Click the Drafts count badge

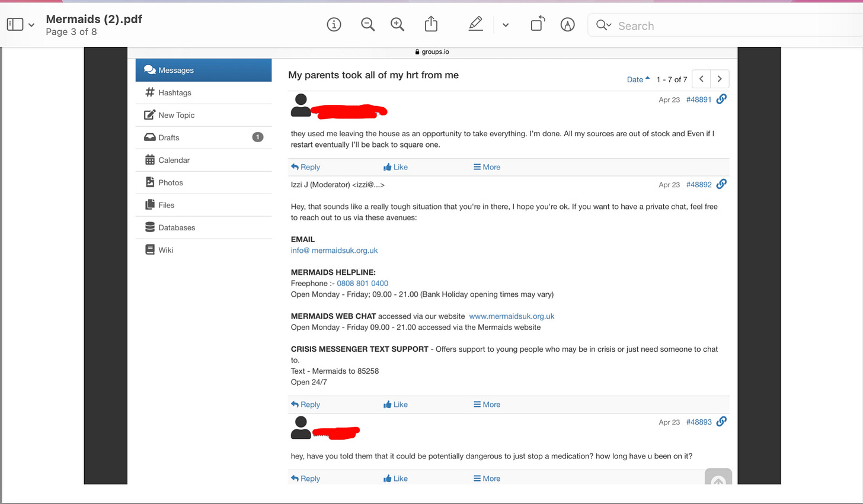click(258, 137)
